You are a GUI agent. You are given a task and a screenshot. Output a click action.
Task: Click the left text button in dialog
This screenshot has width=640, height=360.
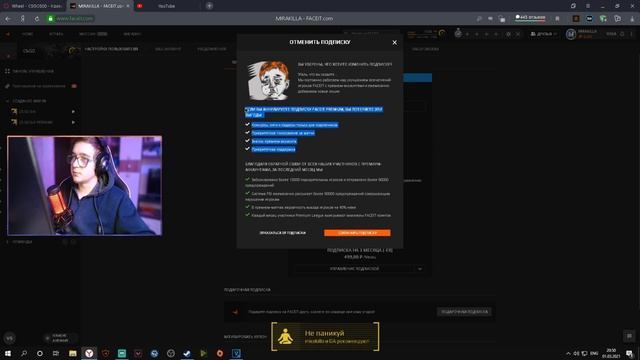tap(282, 233)
